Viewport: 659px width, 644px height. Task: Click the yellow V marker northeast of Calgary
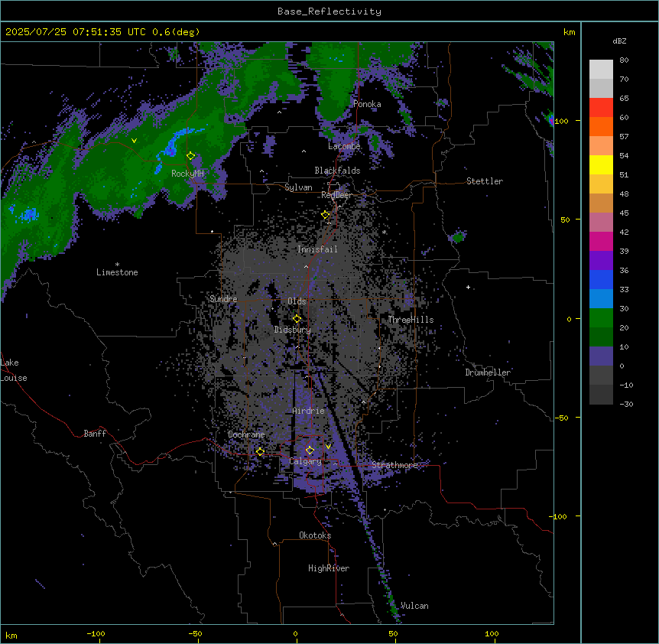click(328, 447)
